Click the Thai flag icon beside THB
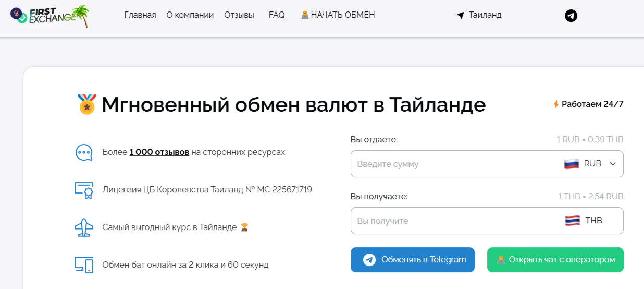Viewport: 644px width, 289px height. (x=573, y=221)
